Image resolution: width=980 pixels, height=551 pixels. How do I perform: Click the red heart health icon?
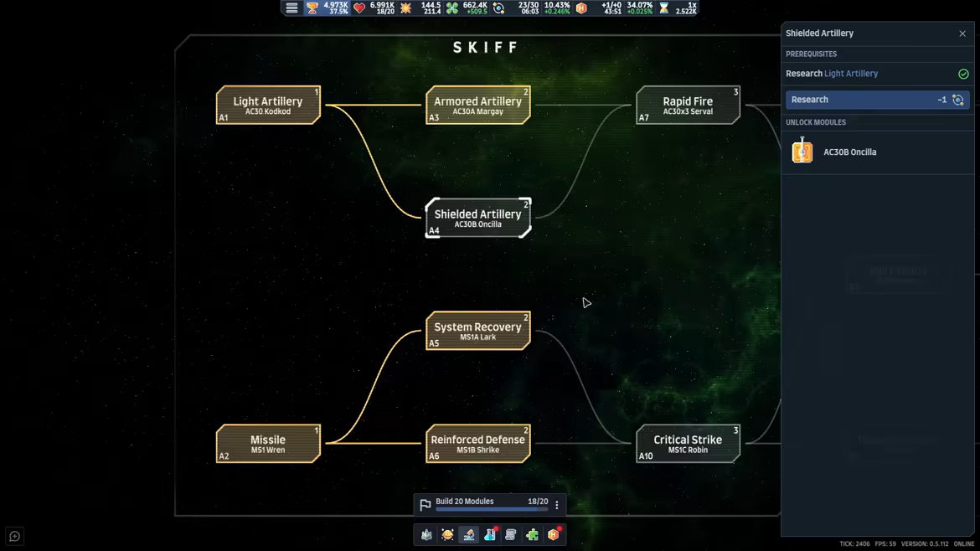359,8
